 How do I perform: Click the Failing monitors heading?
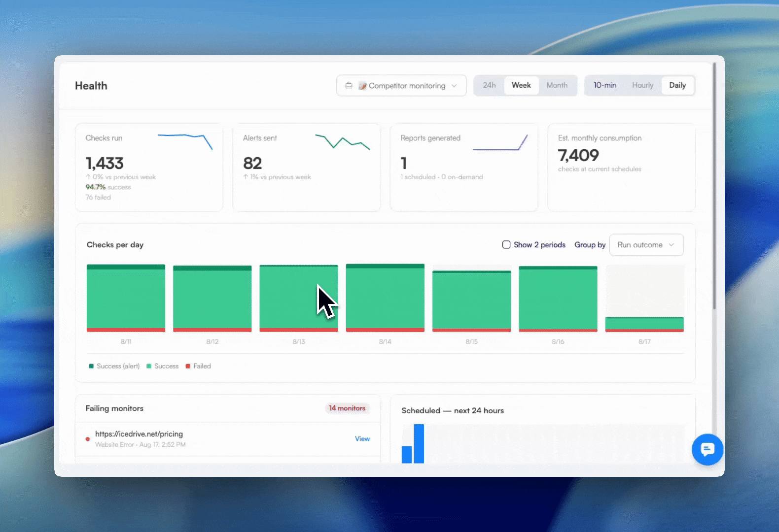[114, 408]
